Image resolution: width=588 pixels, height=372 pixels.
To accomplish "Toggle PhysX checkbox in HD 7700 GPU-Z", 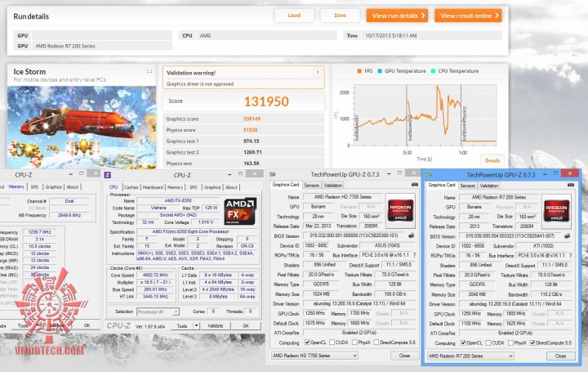I will click(354, 343).
